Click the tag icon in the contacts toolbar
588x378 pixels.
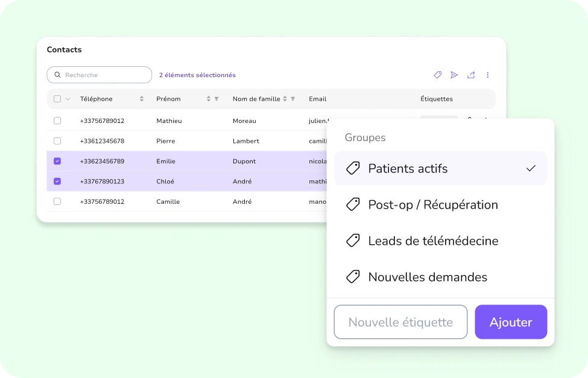click(x=438, y=75)
